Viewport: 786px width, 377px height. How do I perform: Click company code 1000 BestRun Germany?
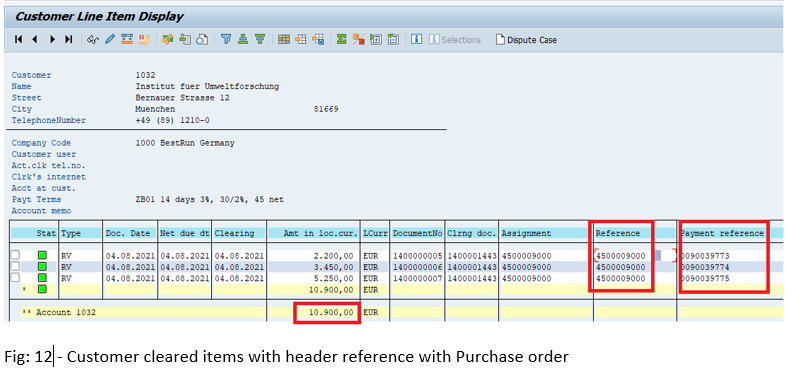pyautogui.click(x=184, y=143)
